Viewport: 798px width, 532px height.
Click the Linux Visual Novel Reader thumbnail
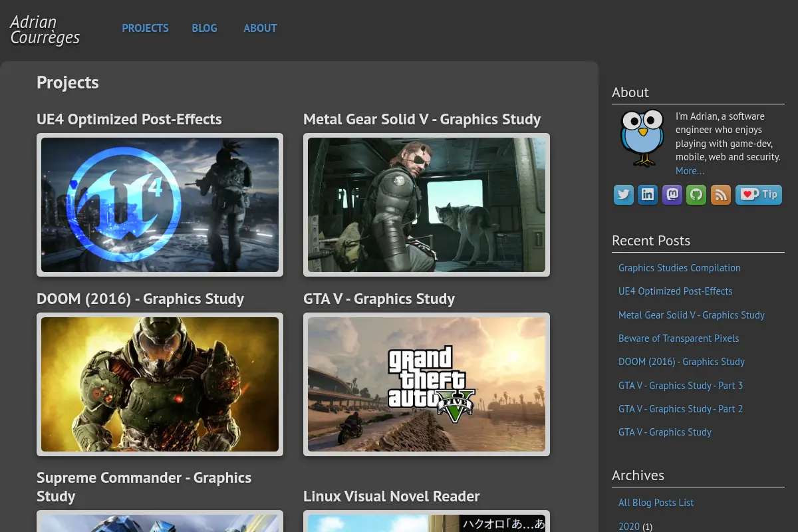426,521
